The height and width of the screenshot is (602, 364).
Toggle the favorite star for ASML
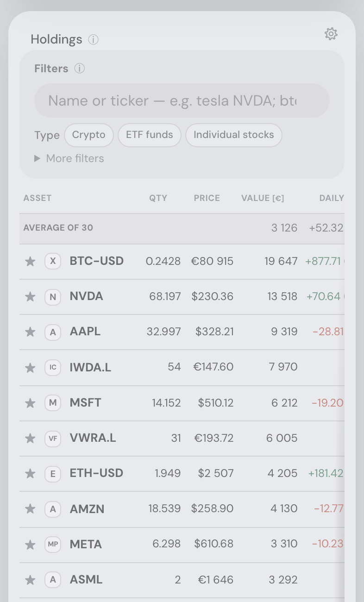[30, 580]
